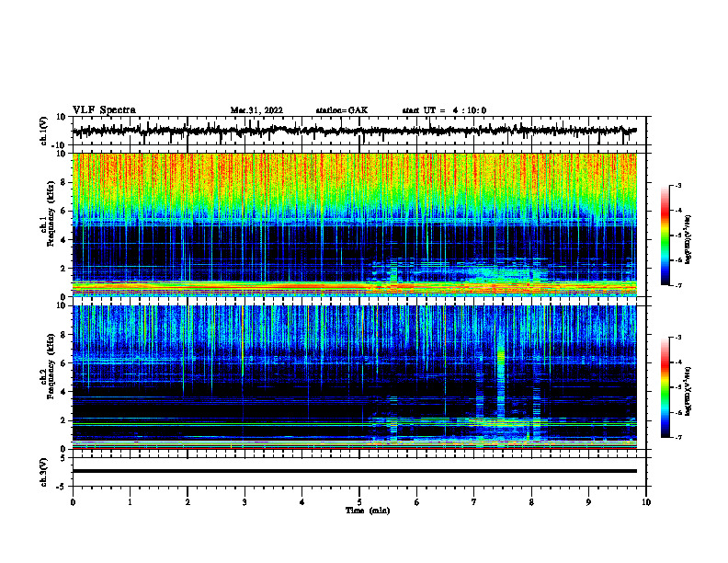
Task: Select the "ch.3(V)" axis label
Action: click(44, 472)
